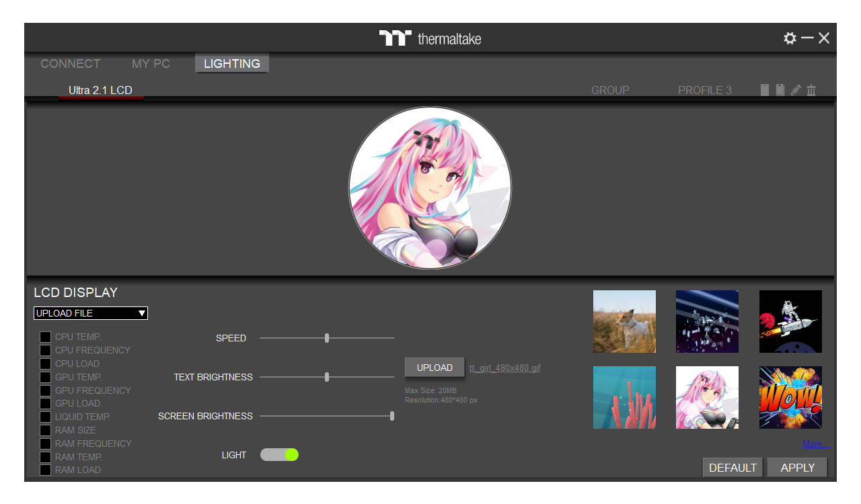The width and height of the screenshot is (861, 504).
Task: Select the astronaut rocket thumbnail
Action: [790, 321]
